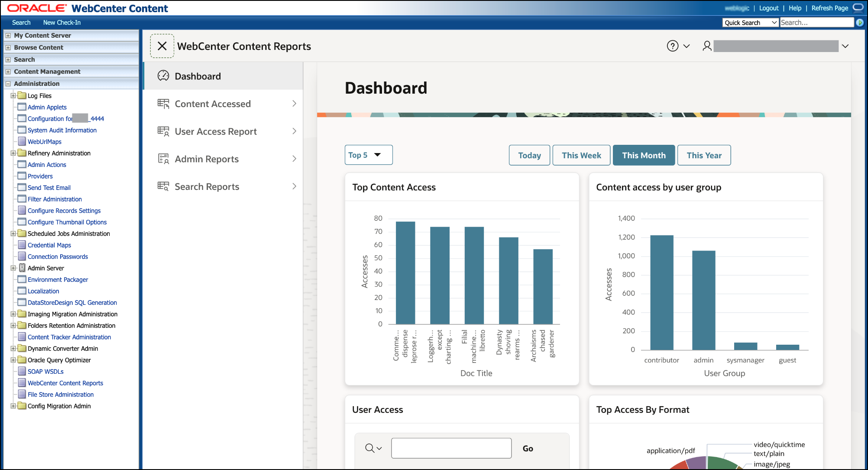Expand the Imaging Migration Administration node

pyautogui.click(x=13, y=314)
